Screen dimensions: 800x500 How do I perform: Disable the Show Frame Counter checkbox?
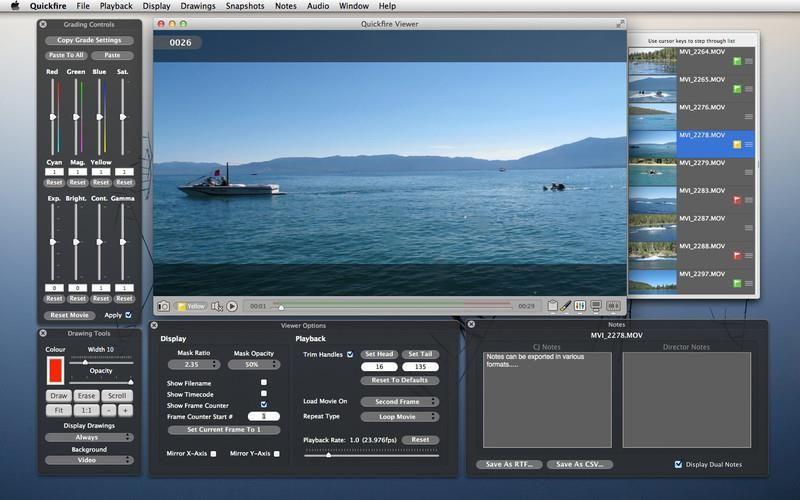coord(264,405)
